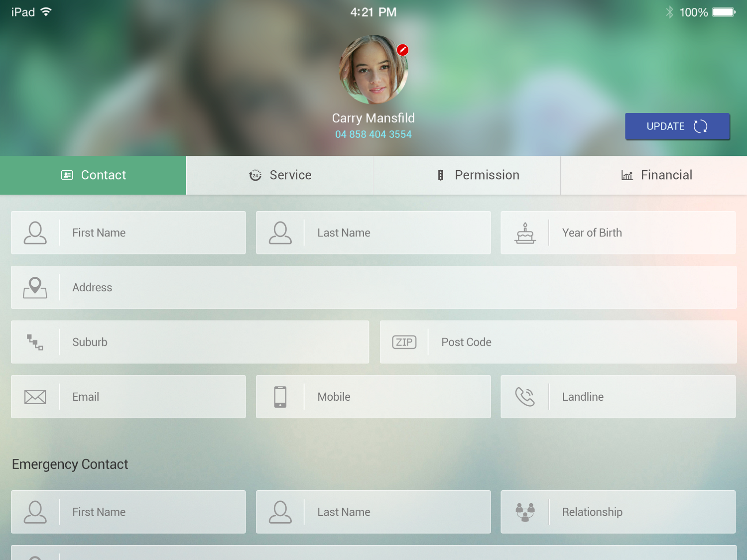Call the number 04 858 404 3554

click(x=373, y=134)
